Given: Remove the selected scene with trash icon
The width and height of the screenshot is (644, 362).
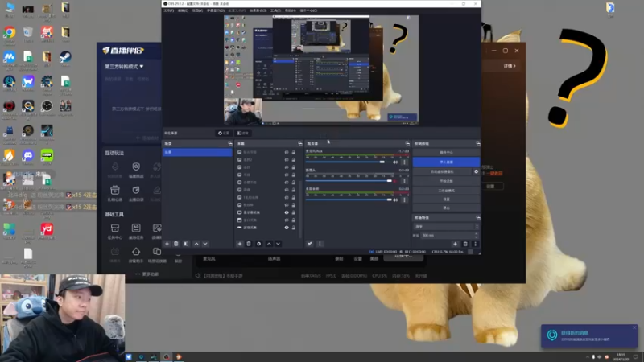Looking at the screenshot, I should pos(176,244).
